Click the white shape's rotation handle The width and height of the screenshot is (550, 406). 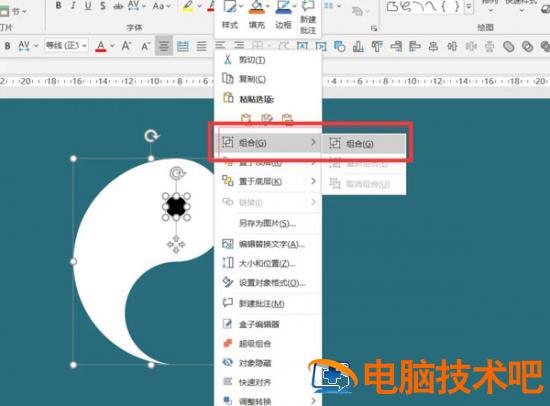(151, 135)
